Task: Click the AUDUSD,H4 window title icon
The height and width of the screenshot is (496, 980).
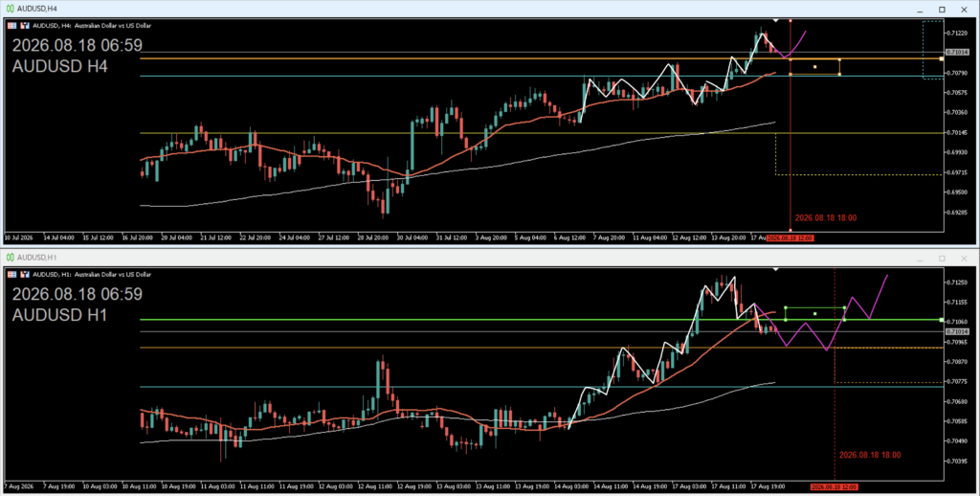Action: 10,9
